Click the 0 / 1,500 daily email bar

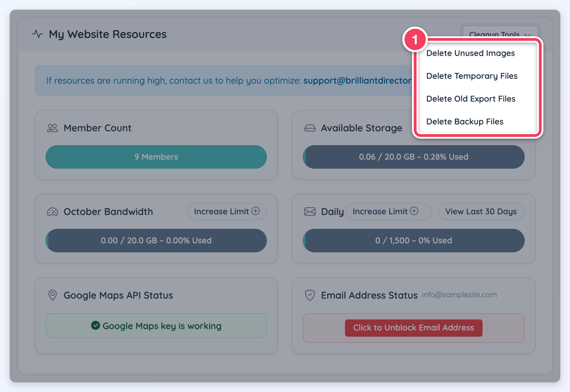413,241
